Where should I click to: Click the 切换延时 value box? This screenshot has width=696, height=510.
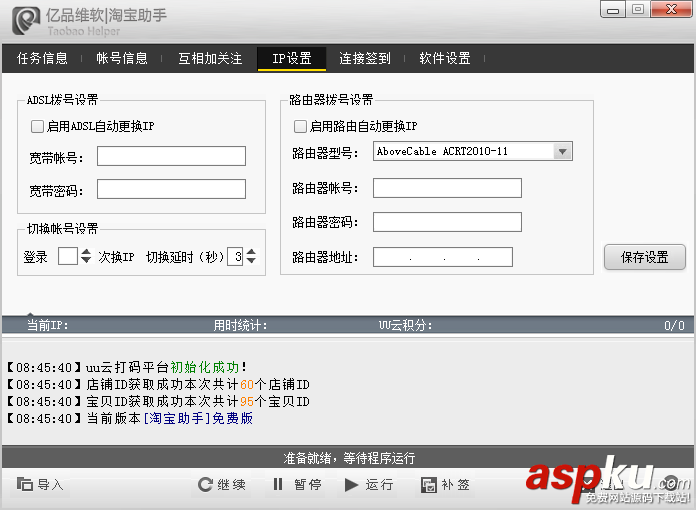tap(235, 256)
